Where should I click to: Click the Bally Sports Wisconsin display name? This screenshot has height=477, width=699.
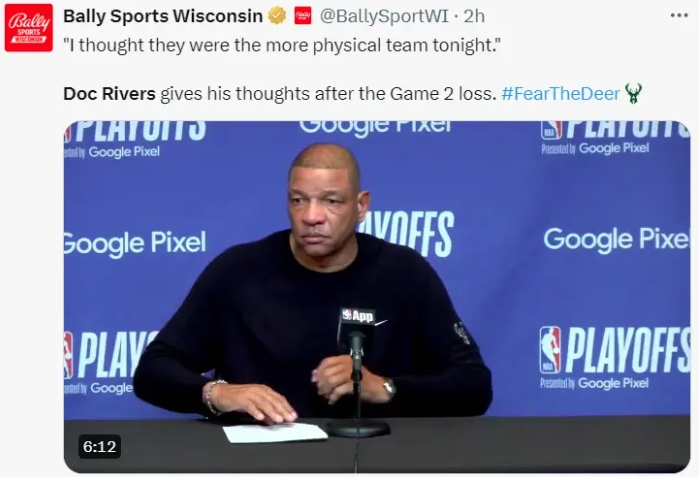coord(163,16)
